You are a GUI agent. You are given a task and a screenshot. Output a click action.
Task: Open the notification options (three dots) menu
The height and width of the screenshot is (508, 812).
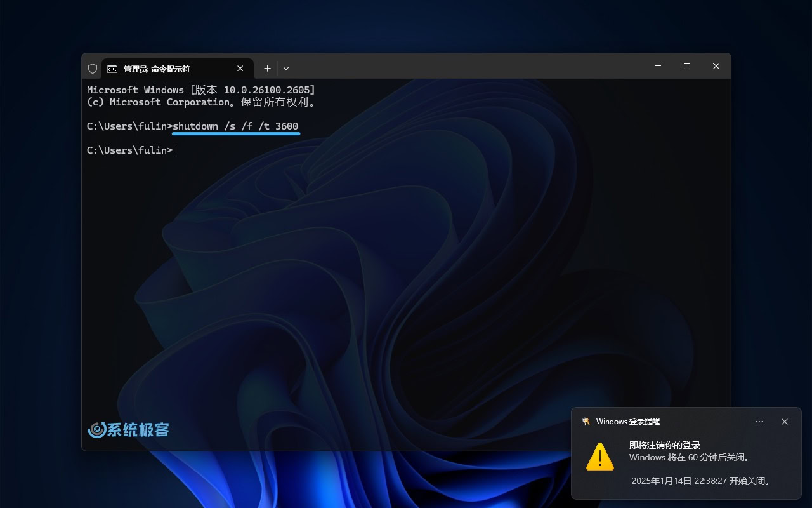point(759,422)
